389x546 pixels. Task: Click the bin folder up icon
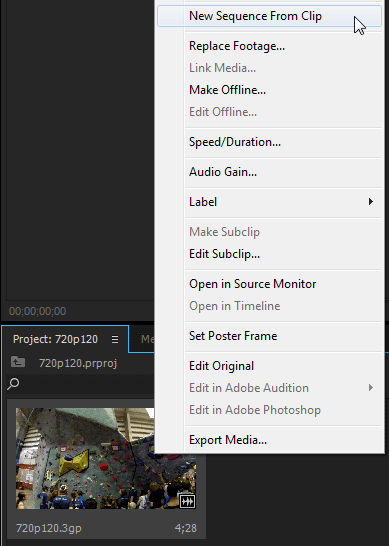18,362
